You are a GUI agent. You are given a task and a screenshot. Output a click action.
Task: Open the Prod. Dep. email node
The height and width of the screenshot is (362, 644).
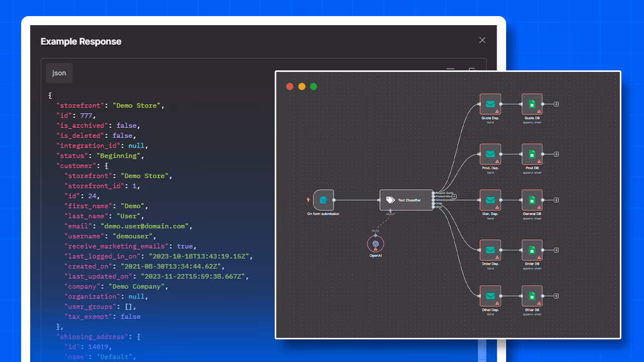coord(490,154)
